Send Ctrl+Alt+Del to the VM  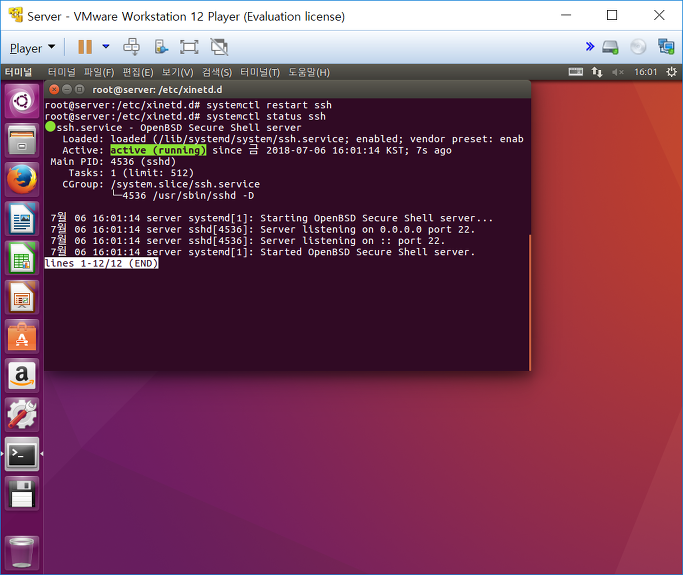(x=132, y=47)
